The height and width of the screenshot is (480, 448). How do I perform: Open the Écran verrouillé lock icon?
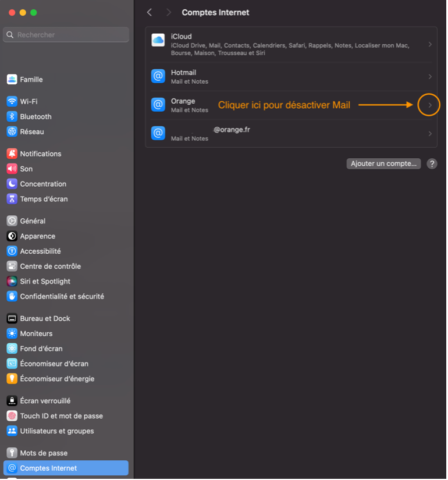click(x=12, y=401)
